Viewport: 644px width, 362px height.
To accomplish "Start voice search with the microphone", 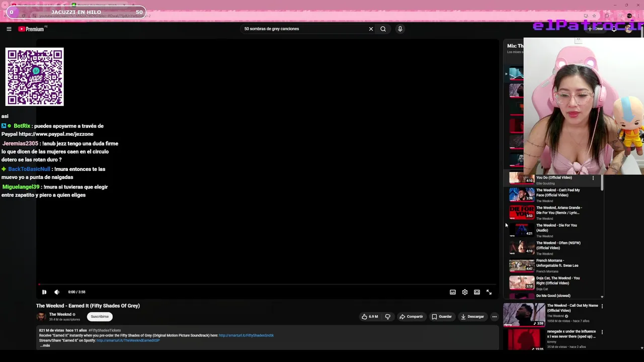I will coord(400,29).
